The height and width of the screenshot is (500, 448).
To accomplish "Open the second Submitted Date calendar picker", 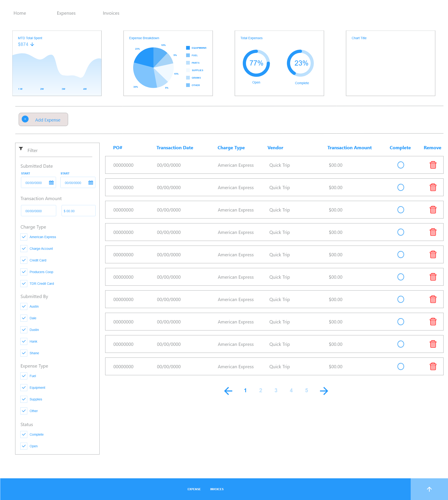I will (x=90, y=183).
